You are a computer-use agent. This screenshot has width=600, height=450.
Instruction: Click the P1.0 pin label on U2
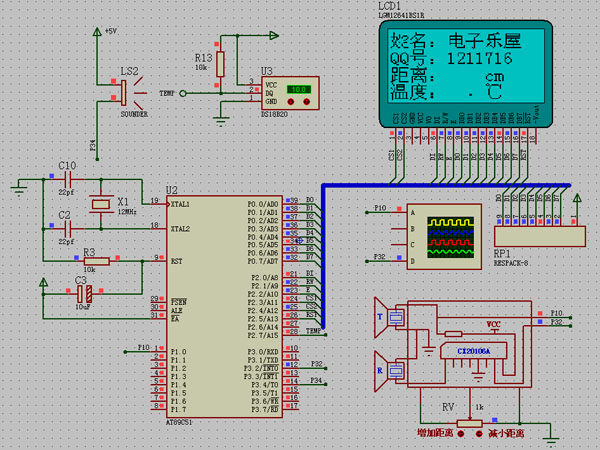click(x=178, y=352)
